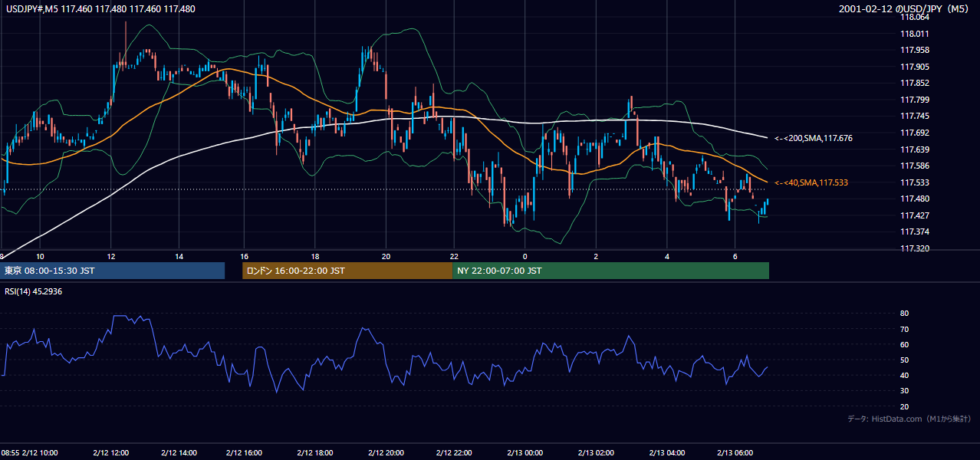Screen dimensions: 980x460
Task: Click the 2/12 10:00 bottom time label
Action: pyautogui.click(x=41, y=452)
